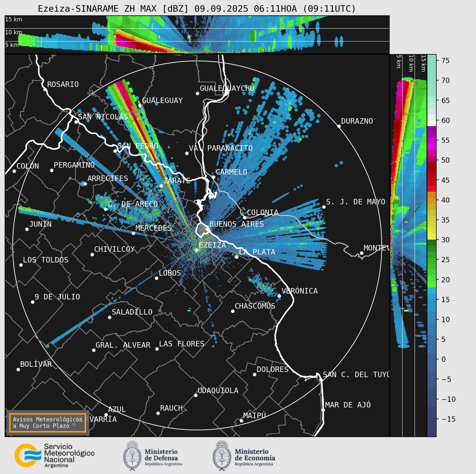Screen dimensions: 476x474
Task: Click the Rosario city marker dot
Action: pyautogui.click(x=45, y=89)
